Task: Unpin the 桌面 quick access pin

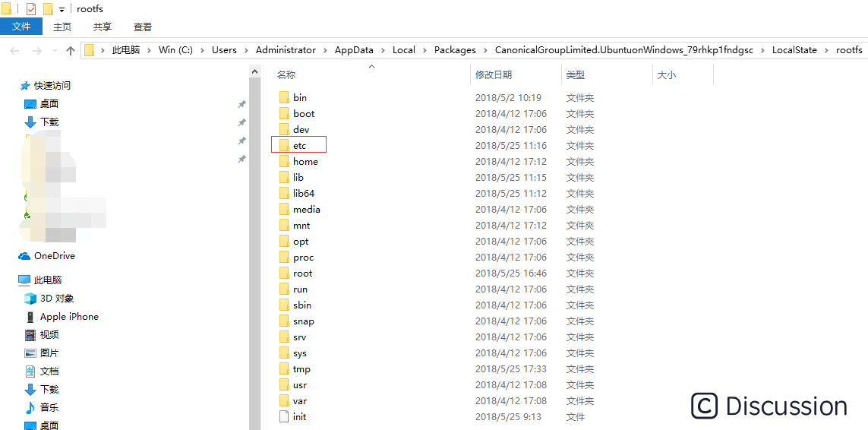Action: pyautogui.click(x=242, y=104)
